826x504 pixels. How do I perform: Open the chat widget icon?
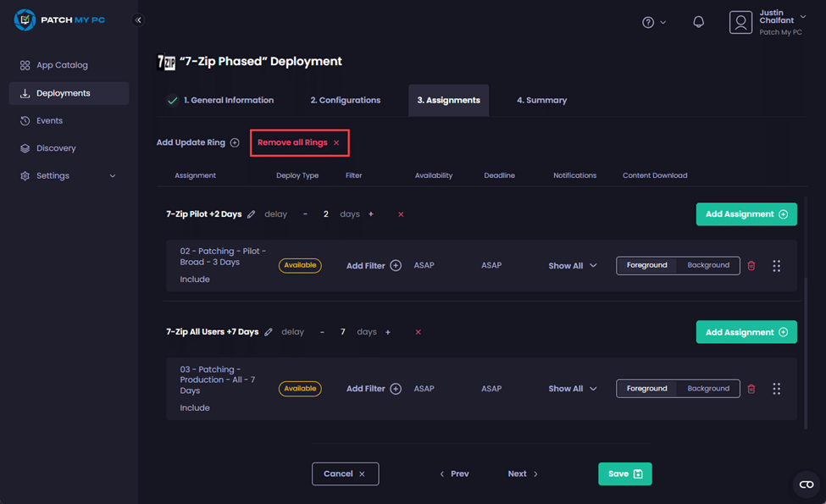coord(806,485)
